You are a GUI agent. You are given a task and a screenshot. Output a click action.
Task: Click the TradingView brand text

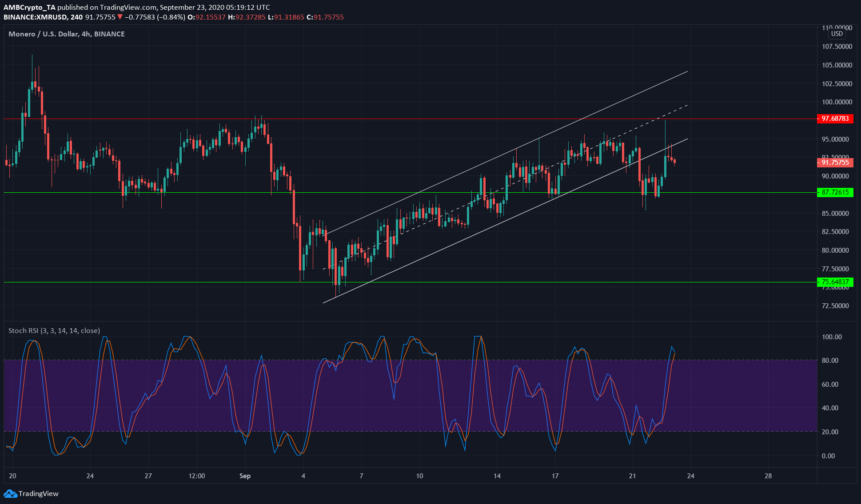tap(39, 493)
